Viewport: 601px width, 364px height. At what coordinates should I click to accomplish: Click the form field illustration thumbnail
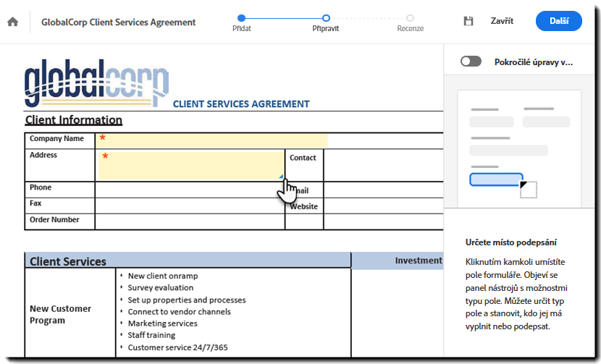click(x=519, y=148)
